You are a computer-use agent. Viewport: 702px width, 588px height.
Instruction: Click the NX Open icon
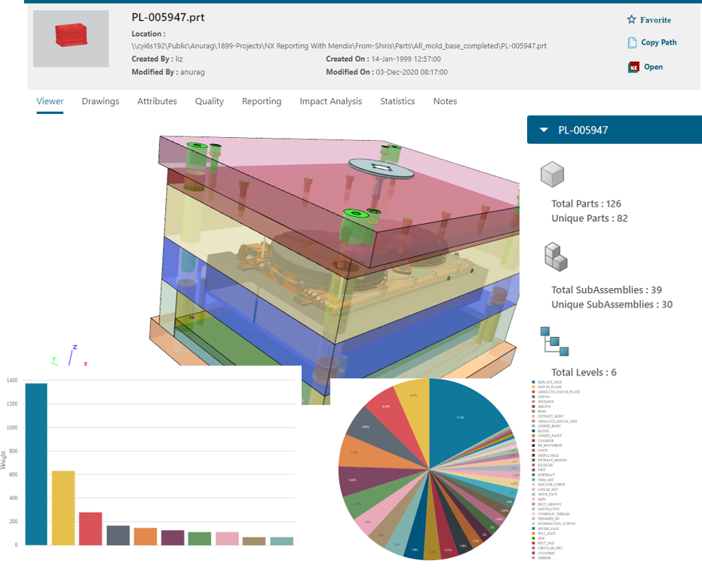click(x=633, y=67)
